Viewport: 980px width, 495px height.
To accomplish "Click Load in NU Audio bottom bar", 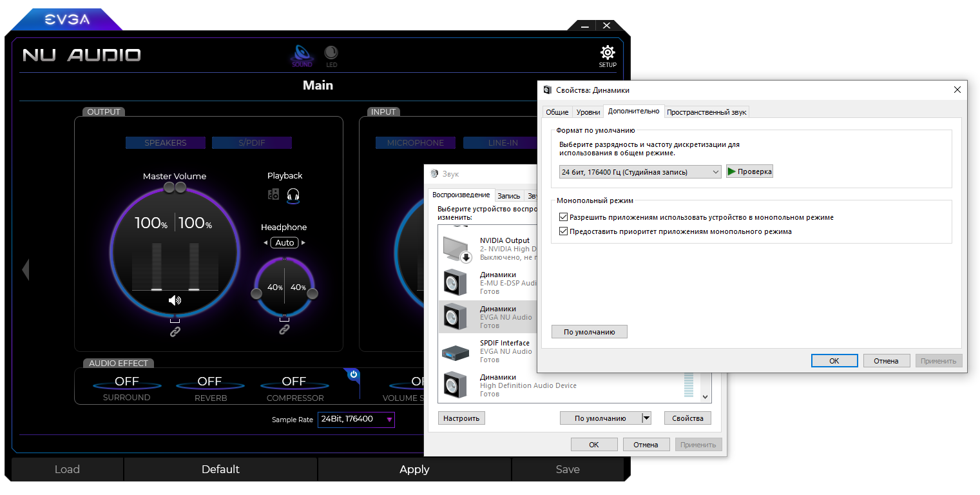I will pyautogui.click(x=67, y=469).
